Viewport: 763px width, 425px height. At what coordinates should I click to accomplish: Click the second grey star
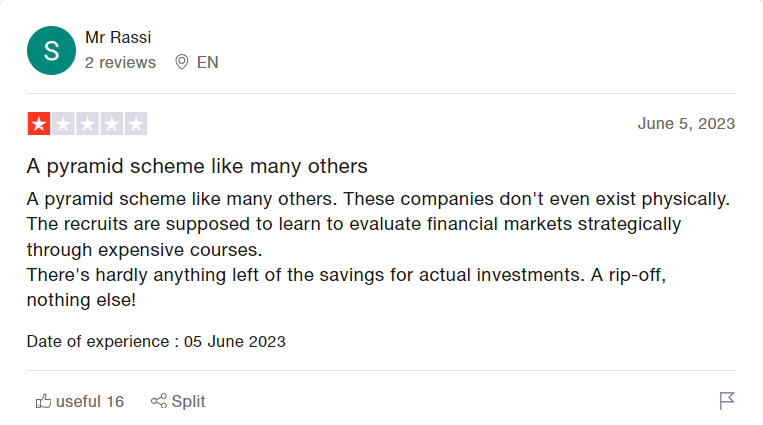[x=63, y=124]
